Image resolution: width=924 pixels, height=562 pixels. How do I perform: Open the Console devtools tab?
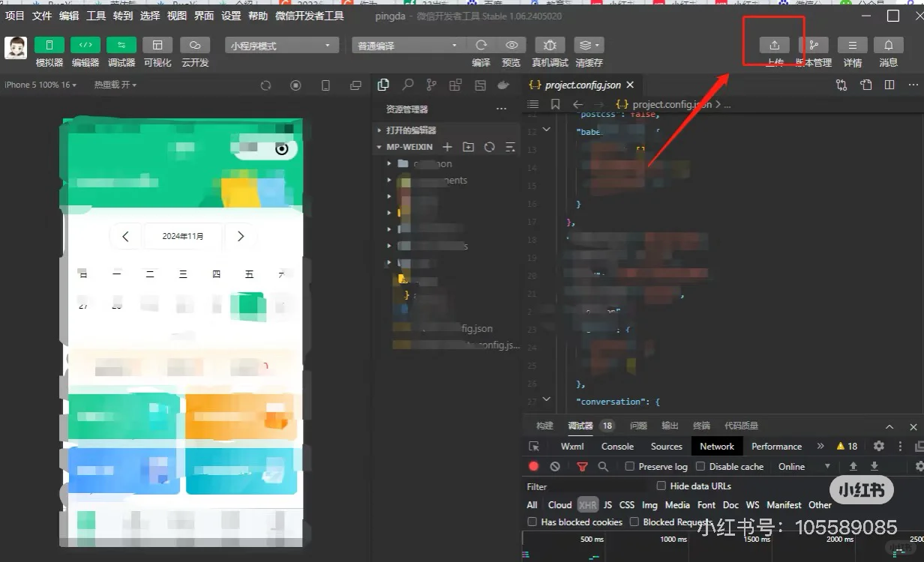click(617, 446)
